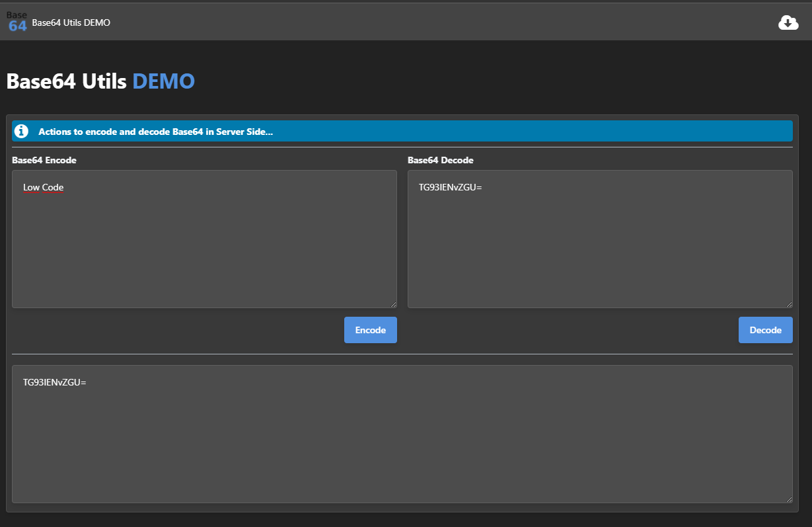Image resolution: width=812 pixels, height=527 pixels.
Task: Click the 'Base64 Encode' field label
Action: pyautogui.click(x=44, y=160)
